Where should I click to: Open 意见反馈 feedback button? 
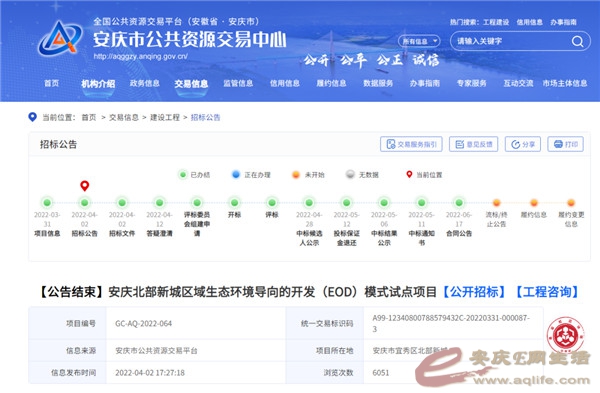coord(473,144)
